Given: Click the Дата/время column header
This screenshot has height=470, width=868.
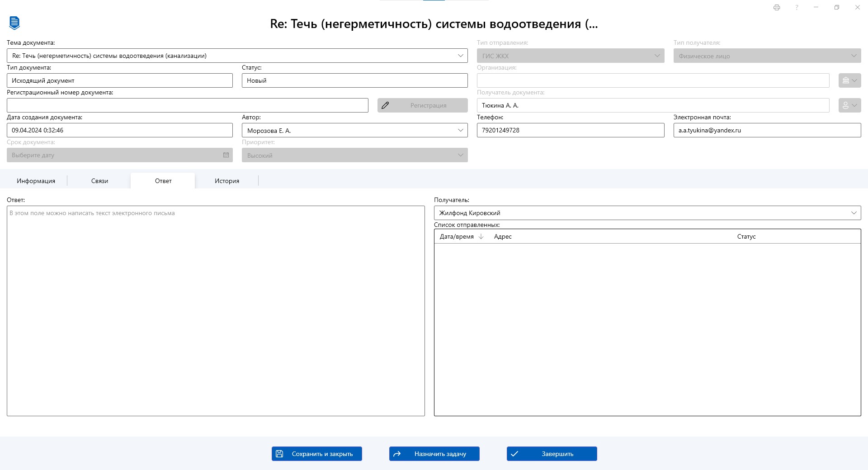Looking at the screenshot, I should point(457,236).
